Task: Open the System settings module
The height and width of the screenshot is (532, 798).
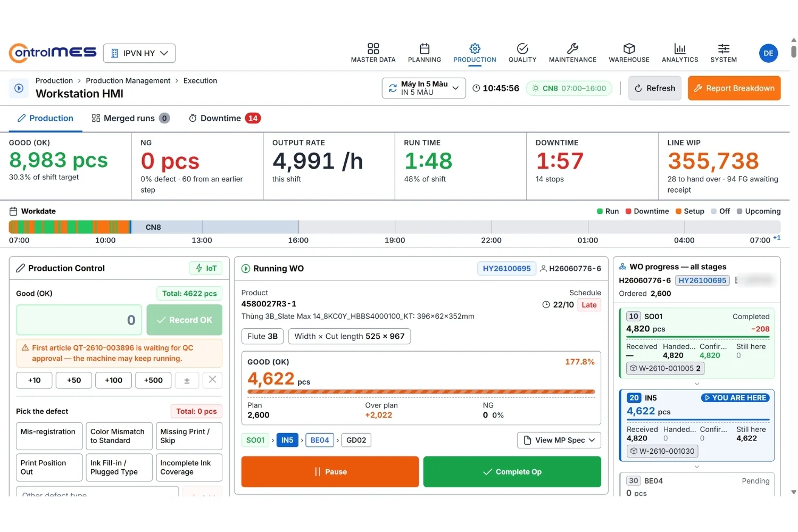Action: click(x=724, y=53)
